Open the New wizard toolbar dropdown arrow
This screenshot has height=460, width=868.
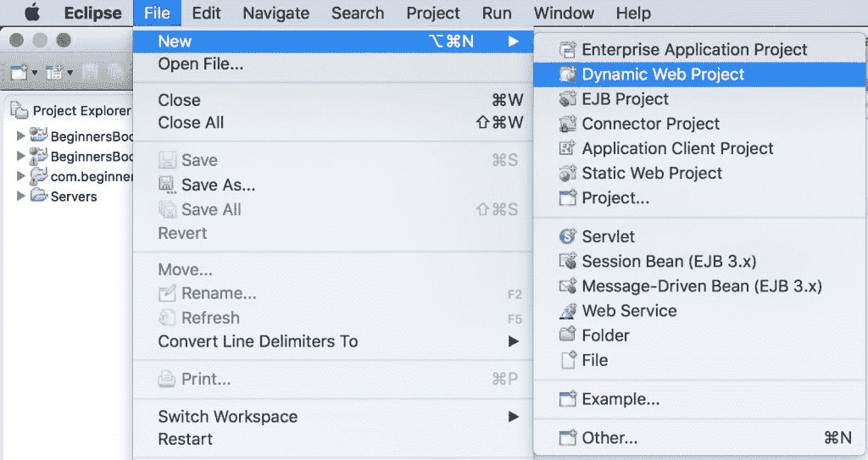click(34, 73)
